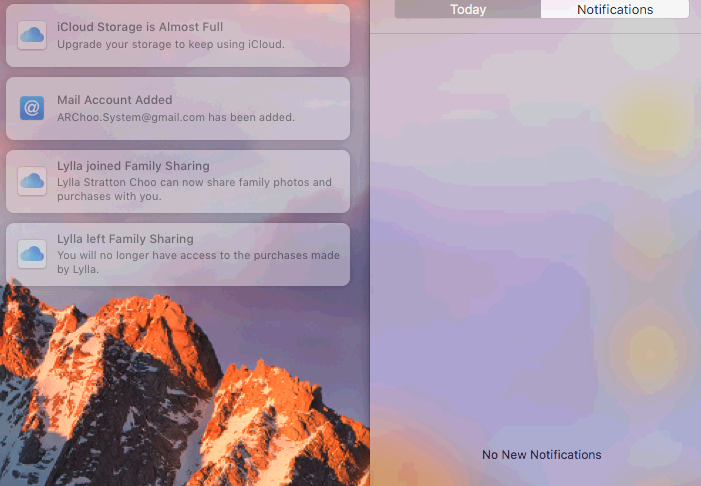Click the 'No New Notifications' label
The height and width of the screenshot is (486, 701).
coord(541,455)
